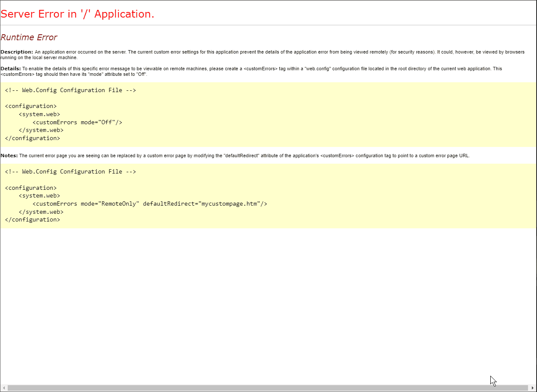Click the customErrors mode="RemoteOnly" code line

pyautogui.click(x=149, y=203)
